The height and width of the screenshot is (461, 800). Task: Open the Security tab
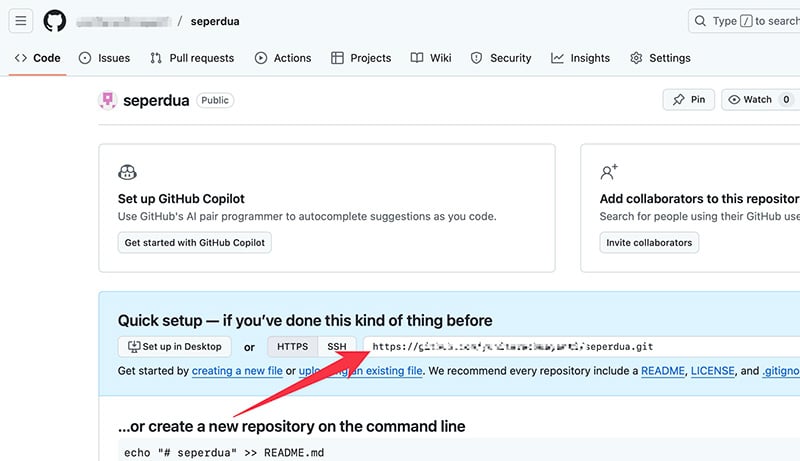501,58
